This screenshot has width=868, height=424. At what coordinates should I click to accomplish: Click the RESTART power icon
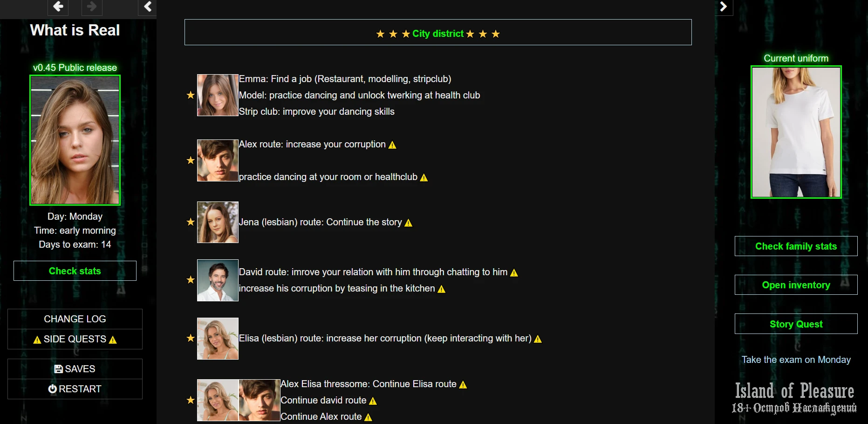tap(53, 389)
